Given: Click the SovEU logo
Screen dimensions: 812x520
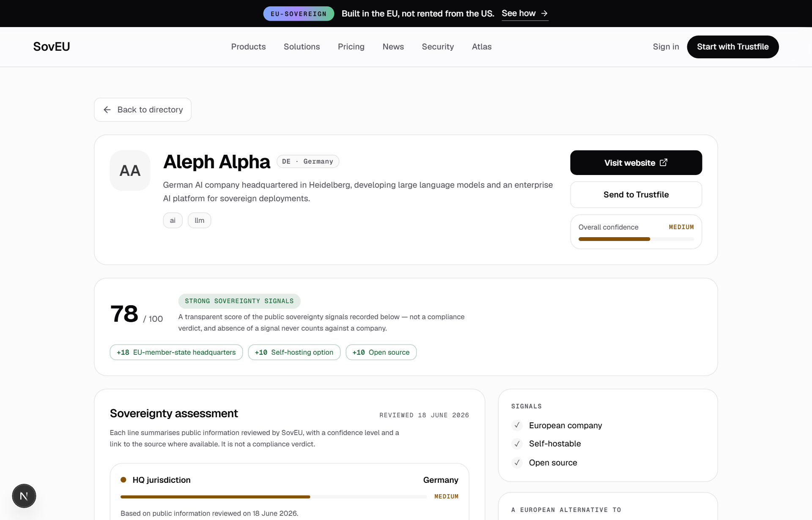Looking at the screenshot, I should pos(52,47).
